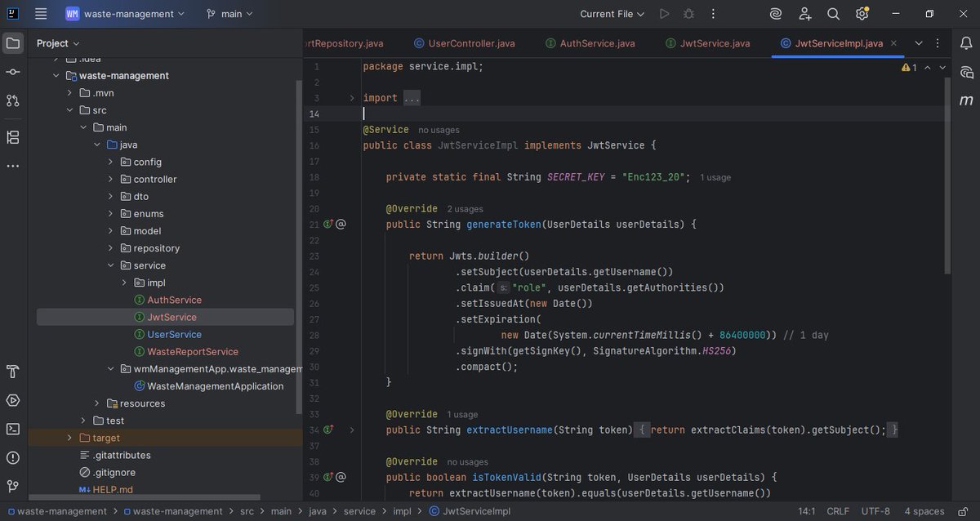The width and height of the screenshot is (980, 521).
Task: Open the Git version control tool window
Action: coord(13,487)
